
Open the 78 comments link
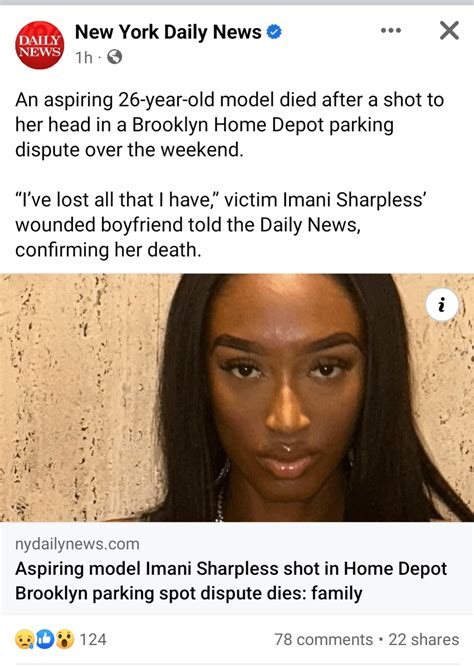(323, 639)
